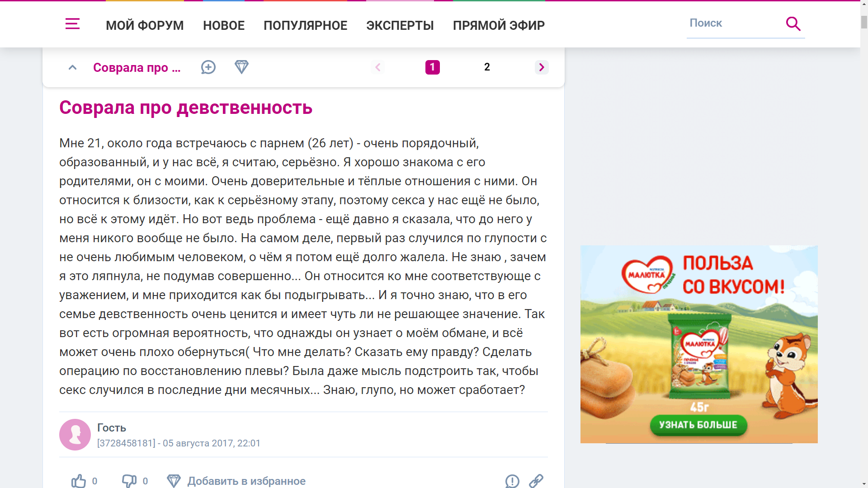The height and width of the screenshot is (488, 868).
Task: Click the report exclamation icon
Action: pyautogui.click(x=512, y=481)
